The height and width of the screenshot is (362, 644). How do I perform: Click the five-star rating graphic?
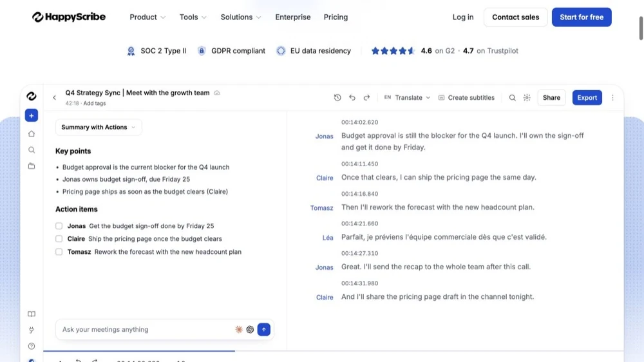point(393,51)
